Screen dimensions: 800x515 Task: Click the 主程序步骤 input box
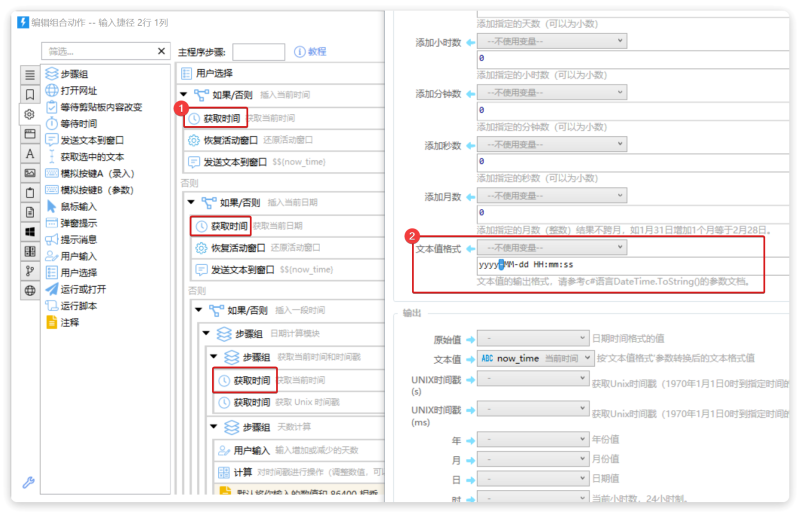point(258,52)
